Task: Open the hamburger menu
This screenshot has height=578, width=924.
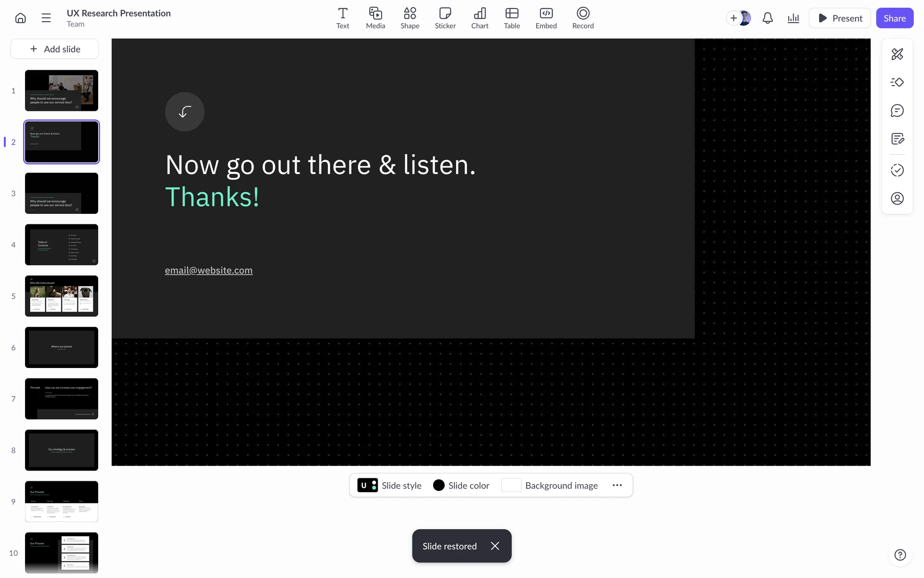Action: (x=46, y=18)
